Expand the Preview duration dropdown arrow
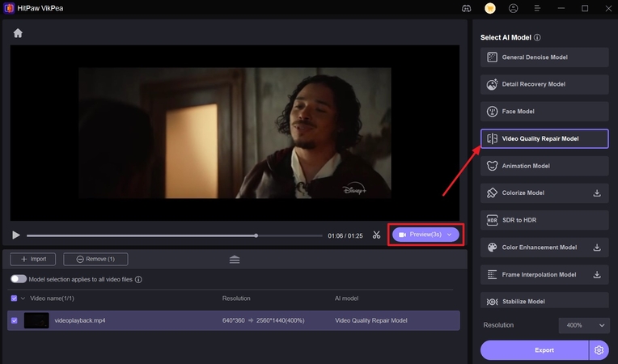618x364 pixels. coord(449,235)
